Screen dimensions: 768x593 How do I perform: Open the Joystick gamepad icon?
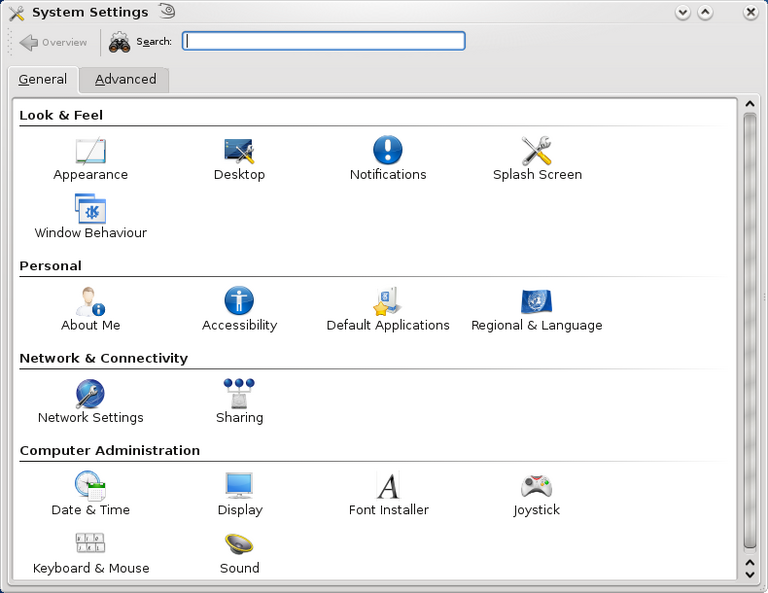tap(537, 486)
